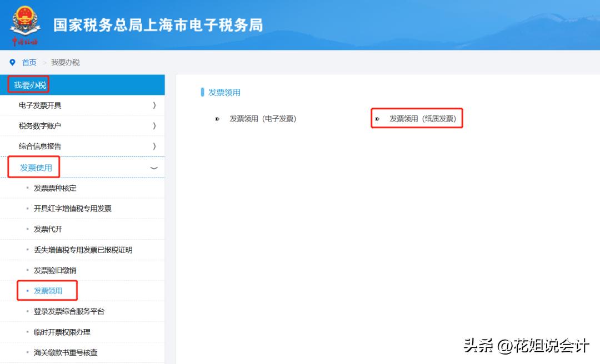Select 登录发票综合服务平台

tap(69, 311)
